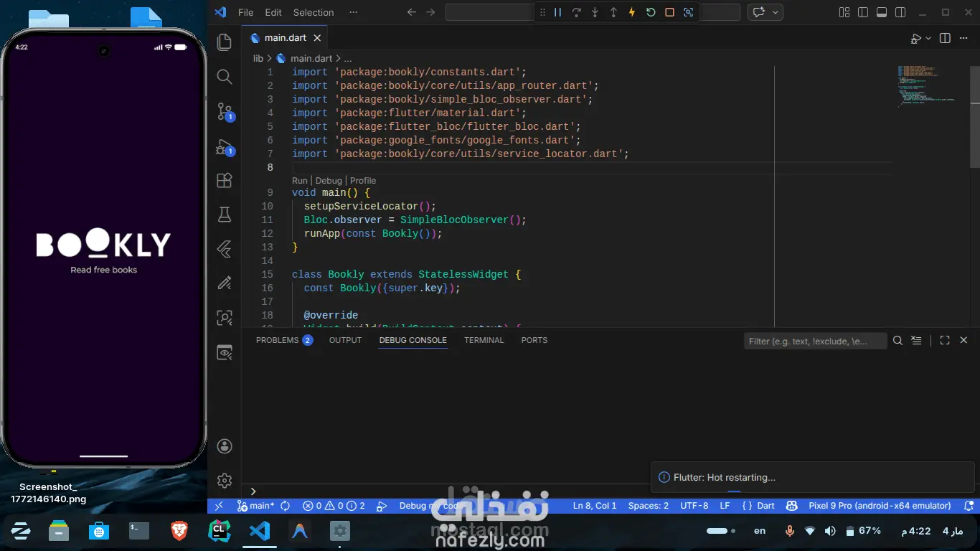
Task: Go forward with the navigation arrow
Action: point(430,12)
